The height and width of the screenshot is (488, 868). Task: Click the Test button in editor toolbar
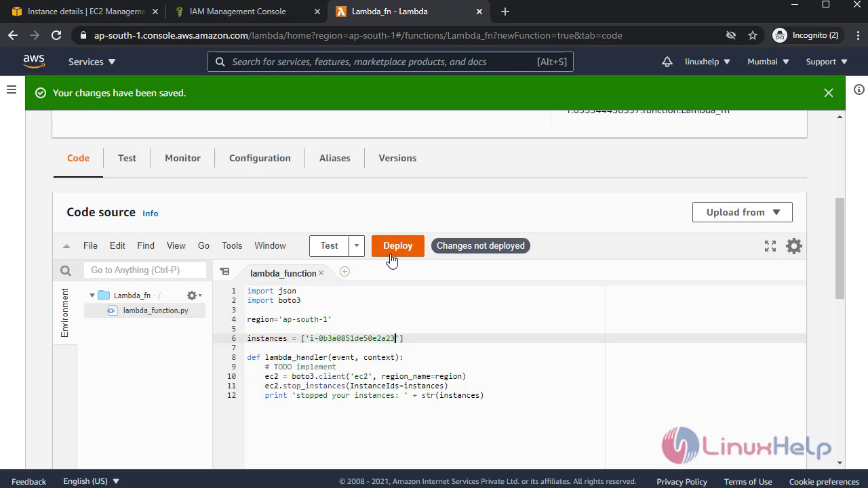pos(330,245)
